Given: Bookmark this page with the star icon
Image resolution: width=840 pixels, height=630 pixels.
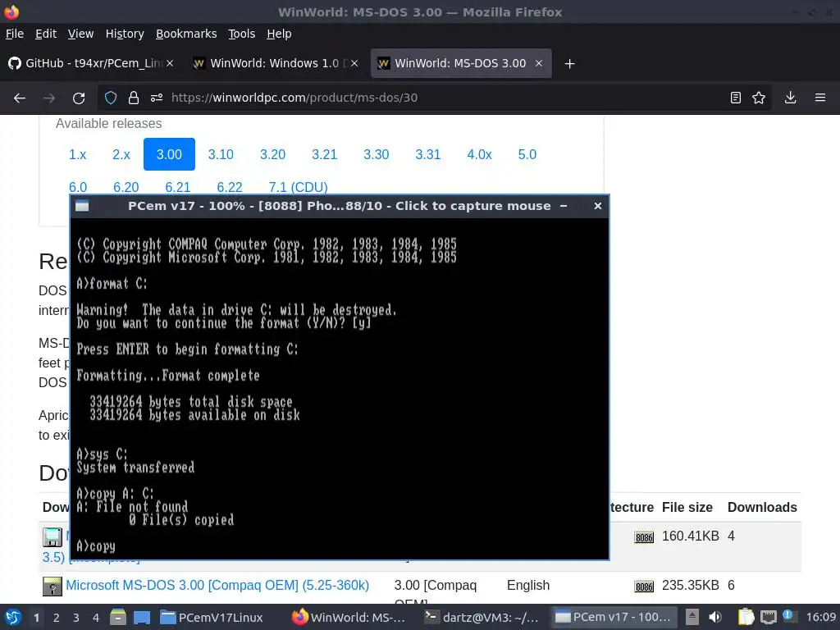Looking at the screenshot, I should coord(759,98).
